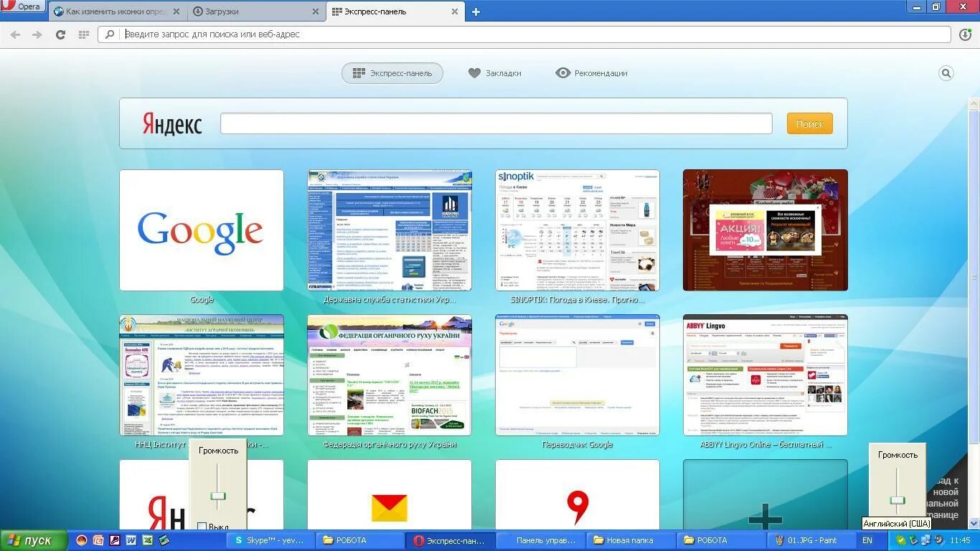Open the yellow envelope mail tile
Screen dimensions: 980x551
click(x=390, y=495)
